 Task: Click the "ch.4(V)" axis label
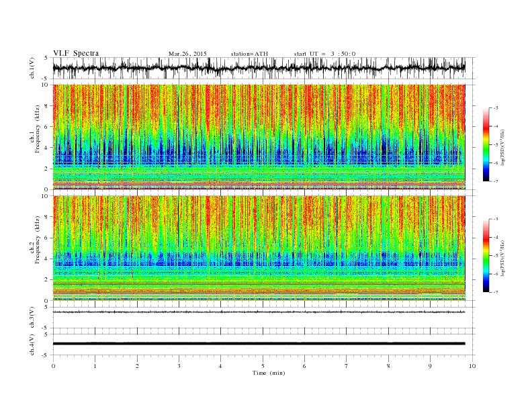click(32, 345)
